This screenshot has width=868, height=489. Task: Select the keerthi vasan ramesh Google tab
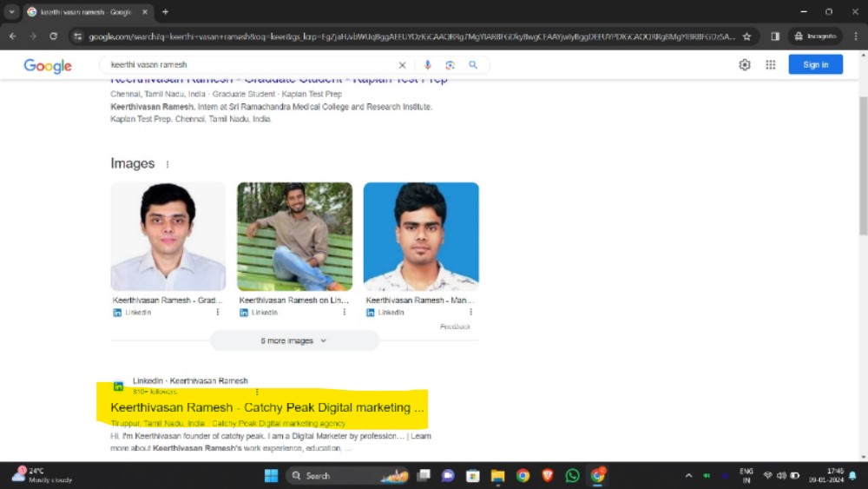point(86,11)
